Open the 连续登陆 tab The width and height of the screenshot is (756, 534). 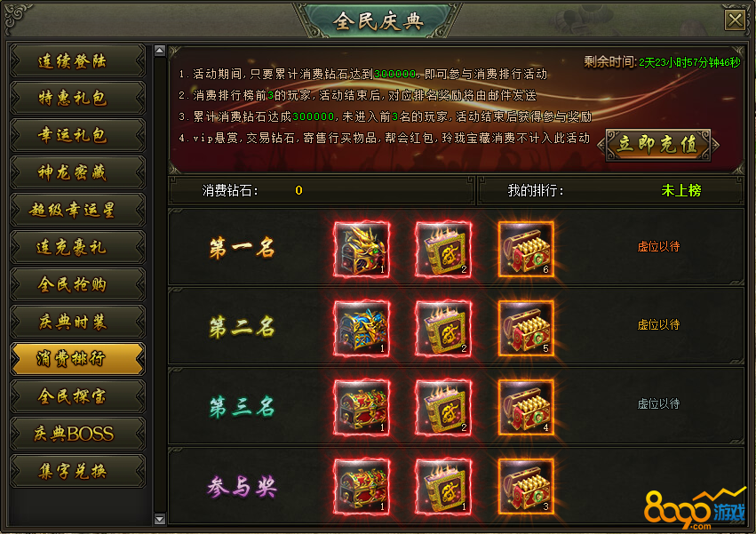click(x=77, y=60)
